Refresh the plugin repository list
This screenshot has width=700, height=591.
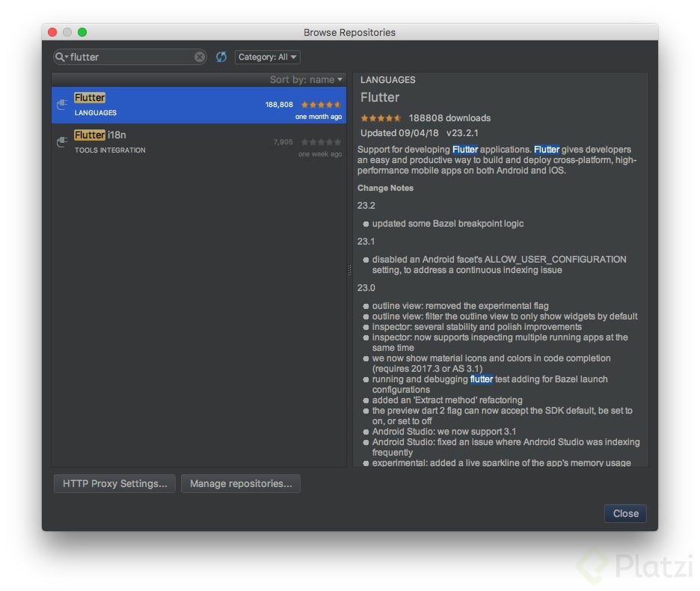221,56
